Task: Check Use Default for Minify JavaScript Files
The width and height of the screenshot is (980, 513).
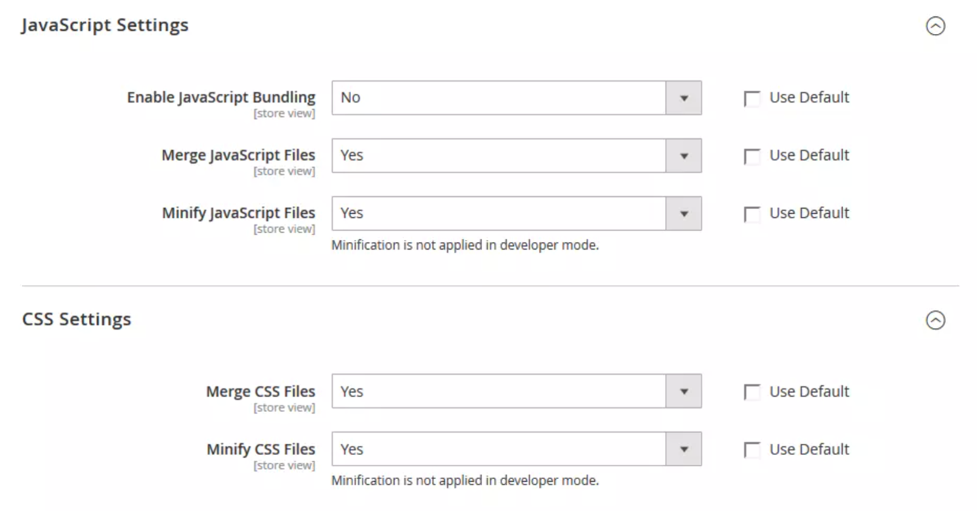Action: [752, 214]
